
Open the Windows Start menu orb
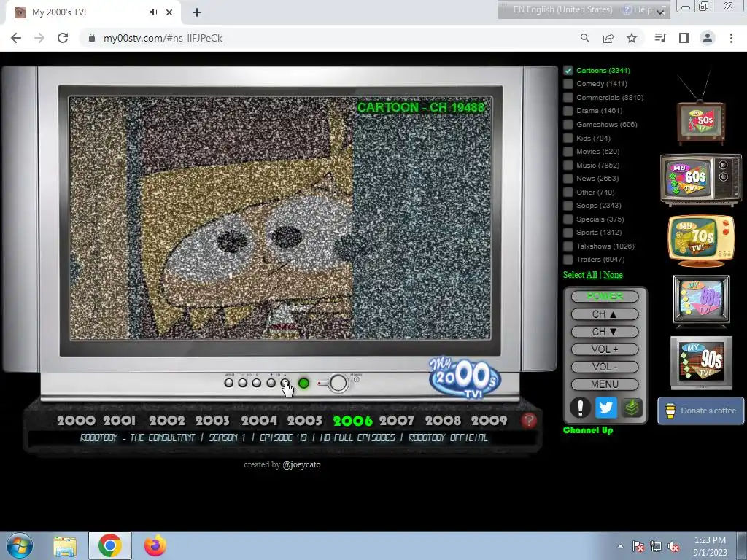(x=20, y=545)
